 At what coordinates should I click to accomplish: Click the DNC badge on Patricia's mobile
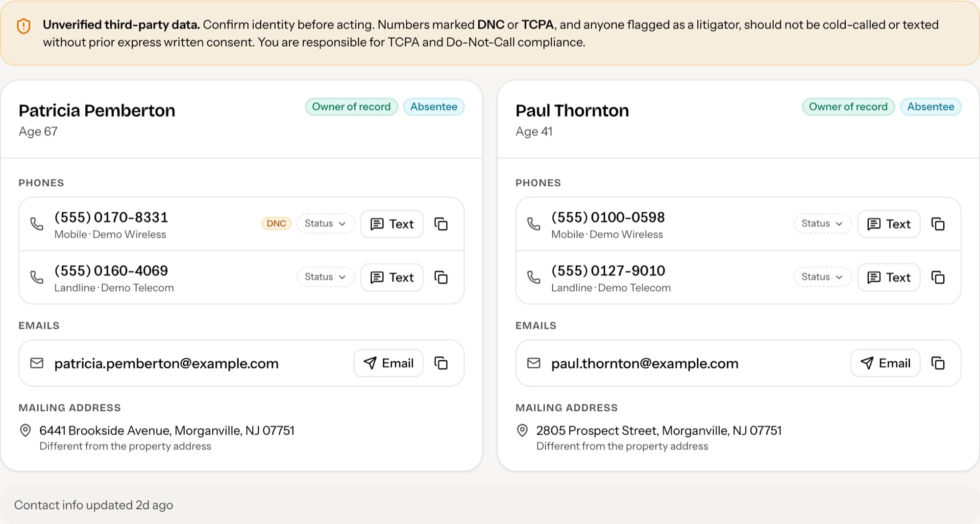[x=276, y=224]
